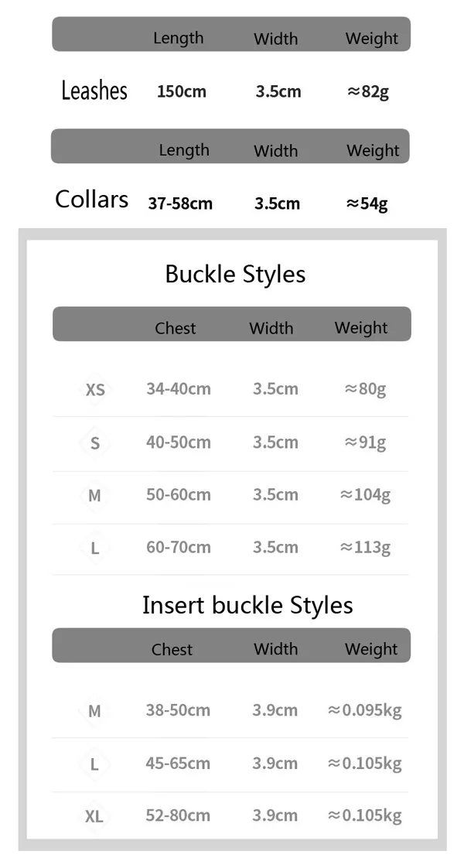Click the Insert buckle Styles heading
464x868 pixels.
pos(247,604)
